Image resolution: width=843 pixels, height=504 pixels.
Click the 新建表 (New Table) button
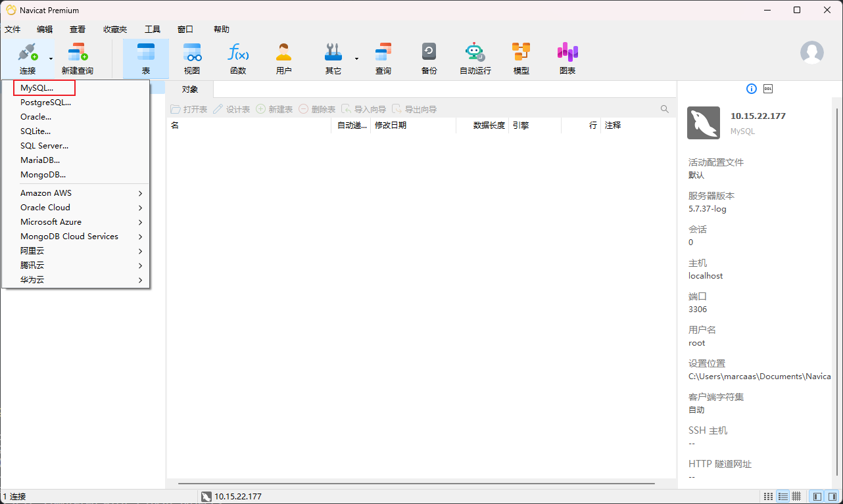point(274,109)
